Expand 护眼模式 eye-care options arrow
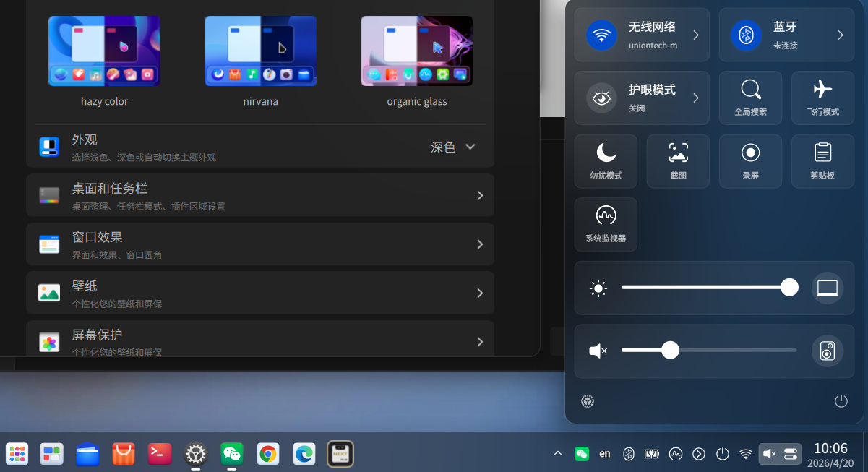The width and height of the screenshot is (868, 472). coord(696,98)
